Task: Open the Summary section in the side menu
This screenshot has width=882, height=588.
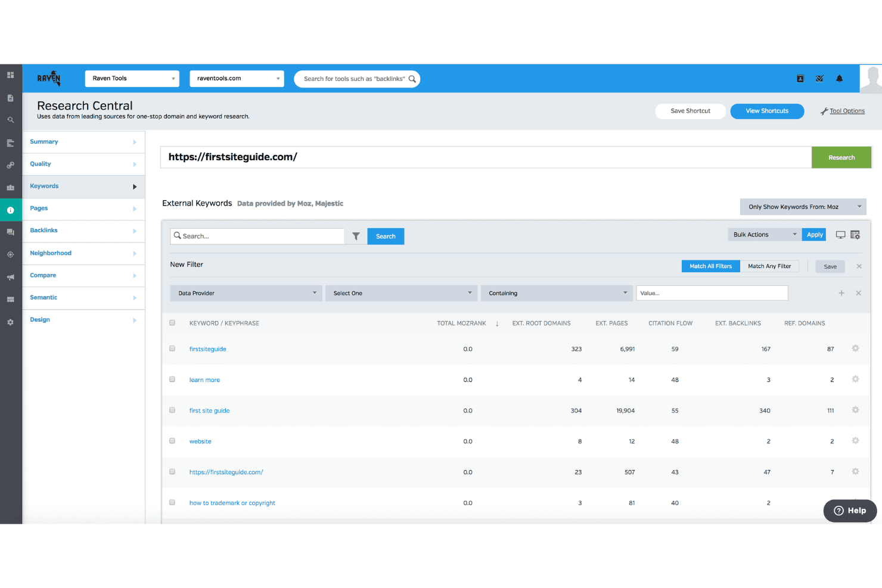Action: click(x=83, y=142)
